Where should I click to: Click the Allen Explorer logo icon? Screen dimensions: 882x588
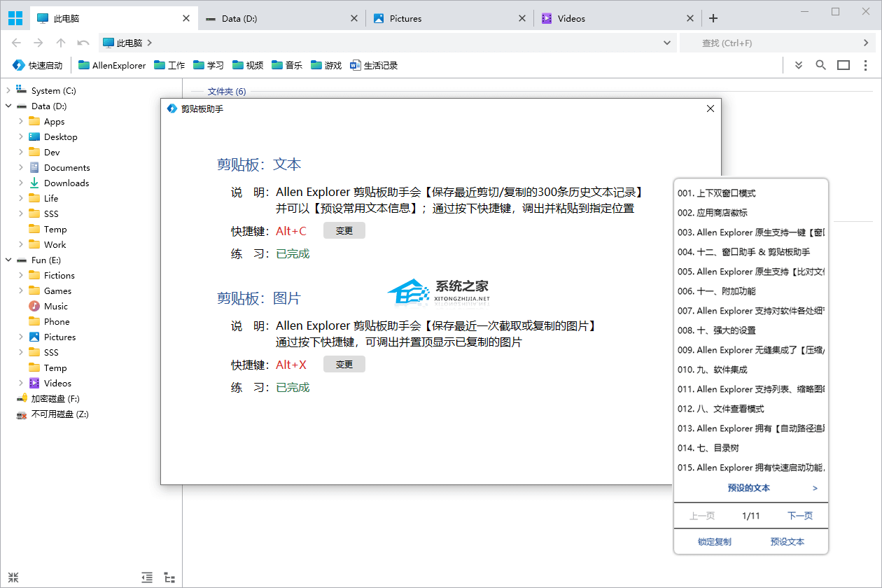(15, 18)
